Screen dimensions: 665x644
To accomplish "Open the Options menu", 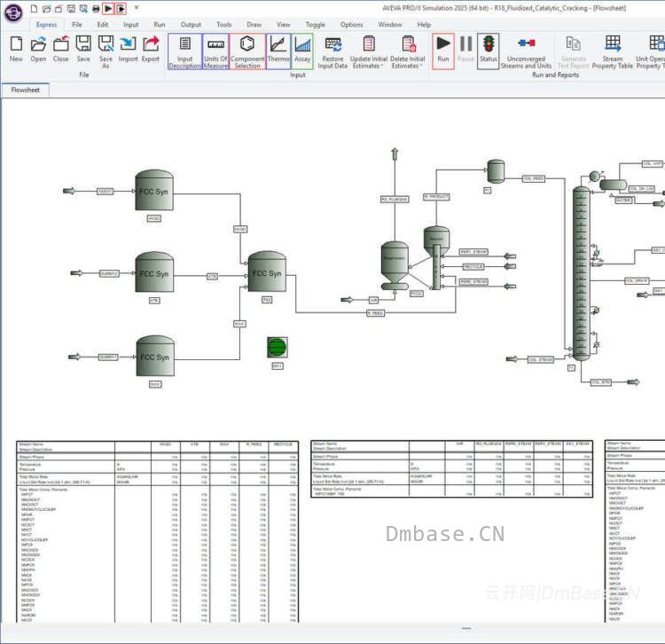I will point(352,25).
